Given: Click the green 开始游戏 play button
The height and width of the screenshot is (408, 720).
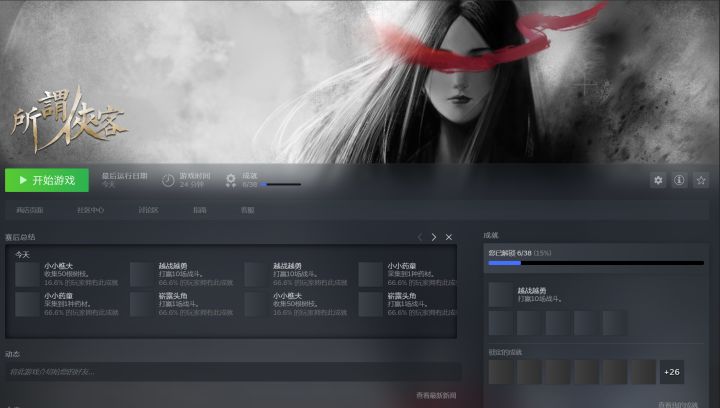Looking at the screenshot, I should coord(47,180).
